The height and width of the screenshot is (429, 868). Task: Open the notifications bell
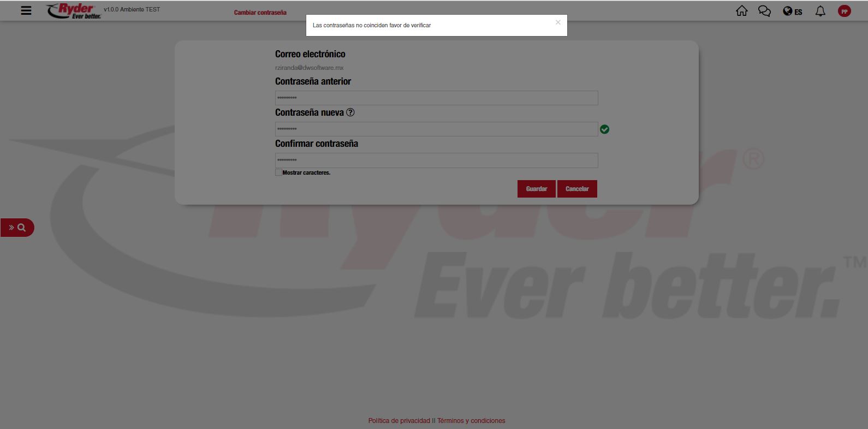tap(820, 11)
